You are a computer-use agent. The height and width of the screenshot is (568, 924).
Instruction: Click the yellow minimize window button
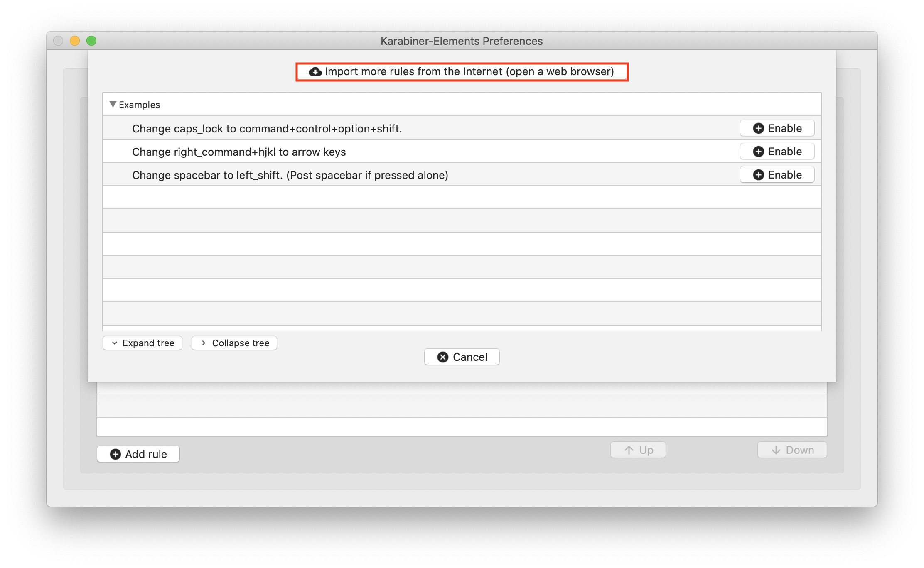coord(75,41)
